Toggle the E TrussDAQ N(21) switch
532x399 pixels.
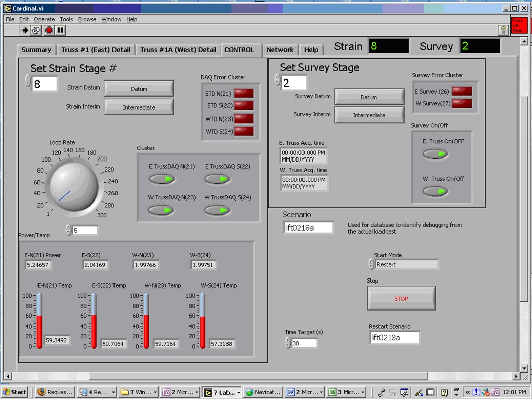coord(162,179)
